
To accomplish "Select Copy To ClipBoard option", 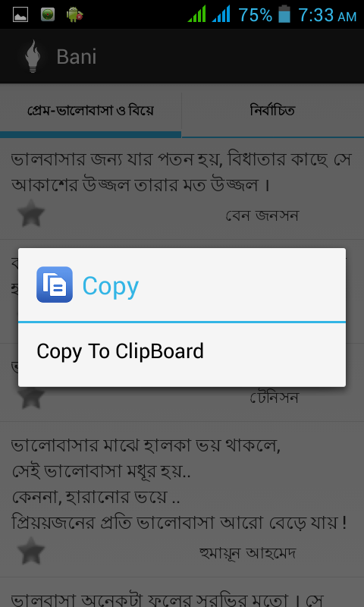I will tap(182, 351).
